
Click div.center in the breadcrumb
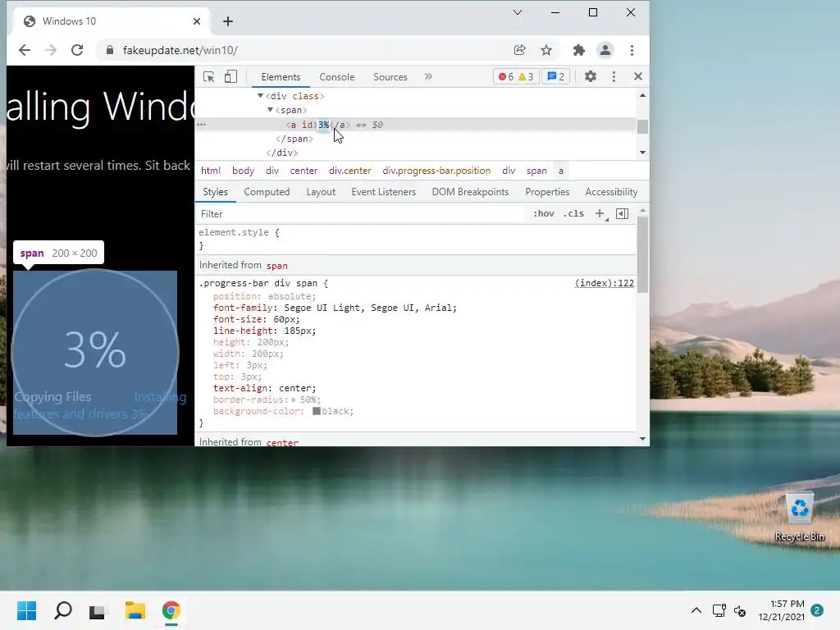pyautogui.click(x=349, y=171)
